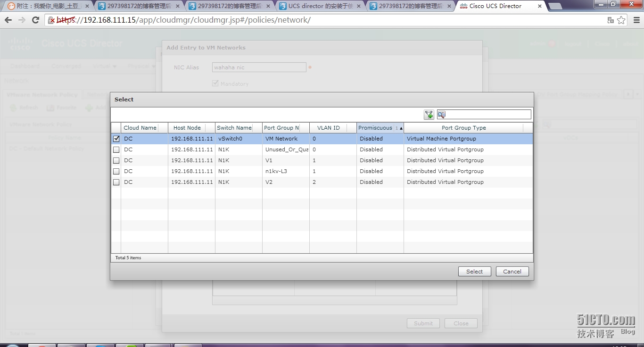Check the VM Network row checkbox
This screenshot has height=347, width=644.
pos(116,139)
